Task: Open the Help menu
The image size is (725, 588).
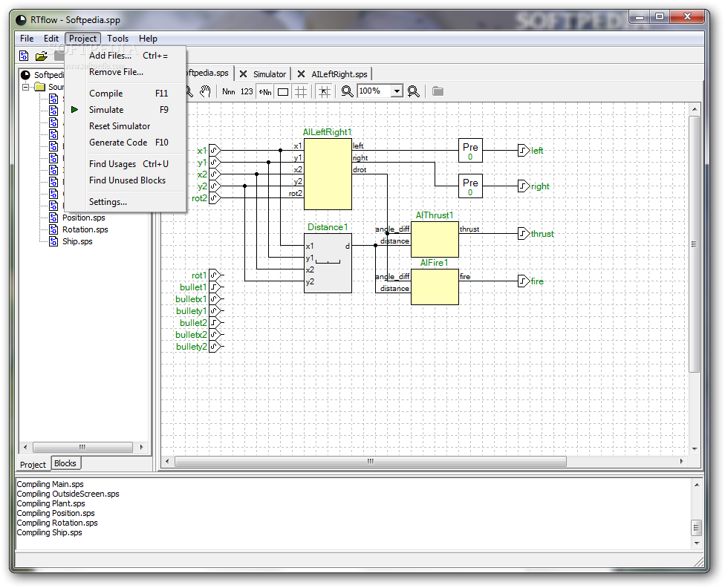Action: tap(148, 39)
